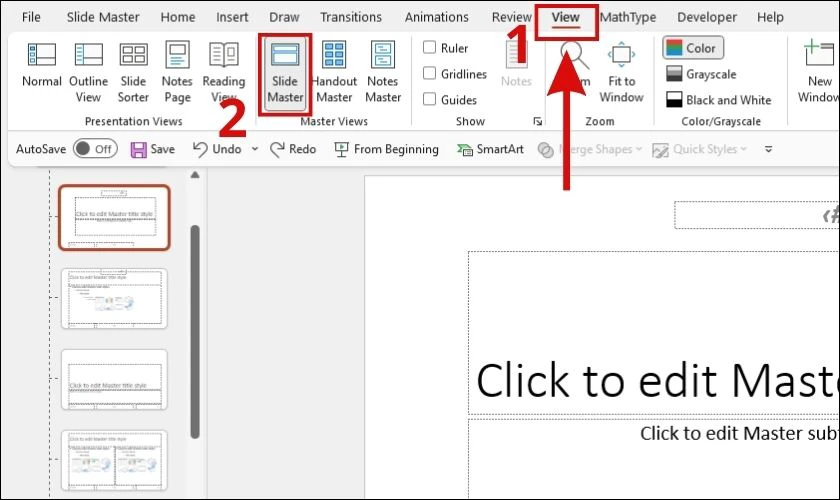Image resolution: width=840 pixels, height=500 pixels.
Task: Open the Draw tab
Action: 284,17
